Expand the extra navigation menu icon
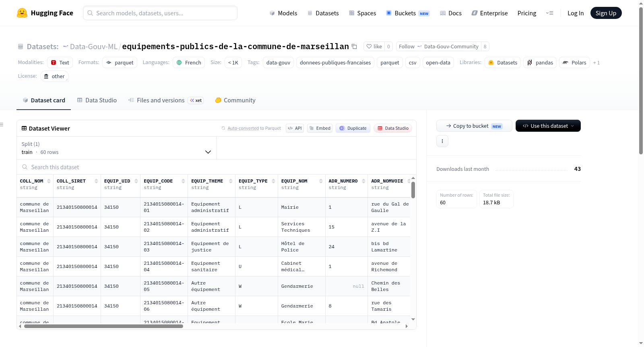The image size is (644, 347). 549,13
